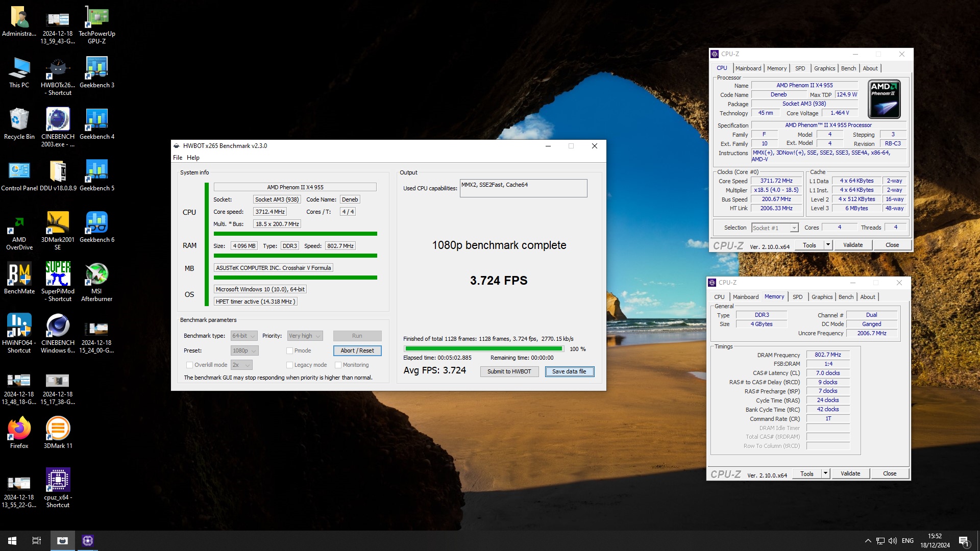Switch to SPD tab in lower CPU-Z

[x=798, y=297]
